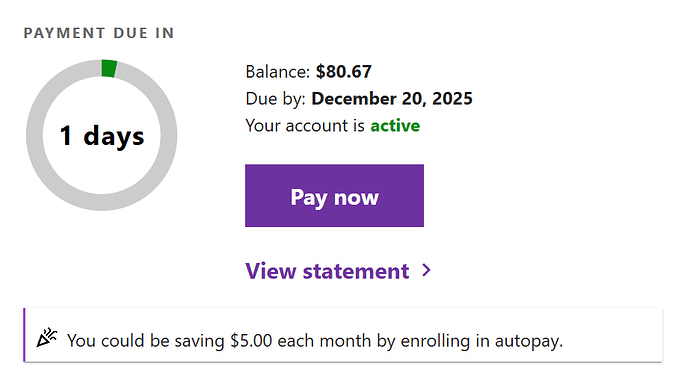
Task: Click the chevron arrow beside View statement
Action: click(x=426, y=270)
